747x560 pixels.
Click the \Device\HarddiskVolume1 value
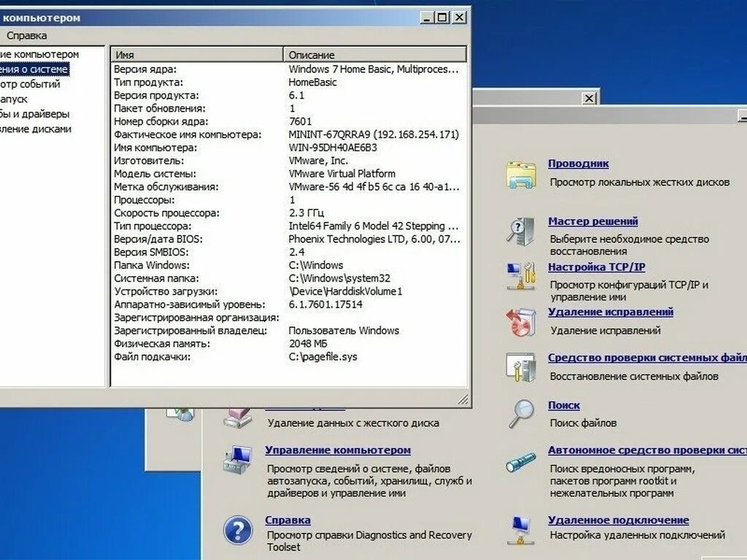pyautogui.click(x=346, y=292)
